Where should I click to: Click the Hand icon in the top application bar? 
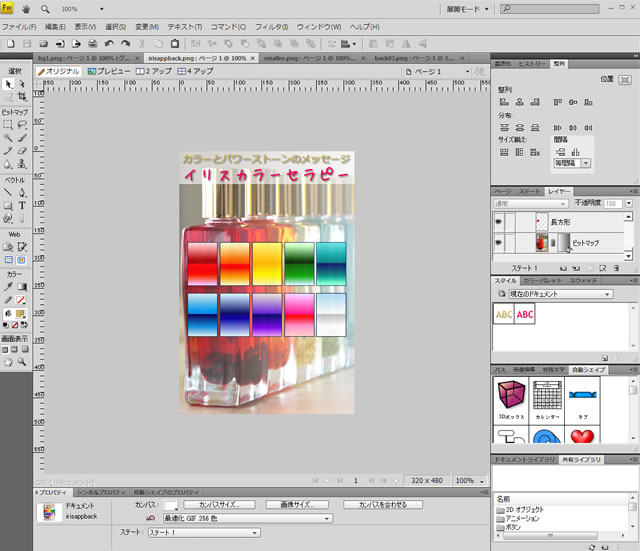26,7
